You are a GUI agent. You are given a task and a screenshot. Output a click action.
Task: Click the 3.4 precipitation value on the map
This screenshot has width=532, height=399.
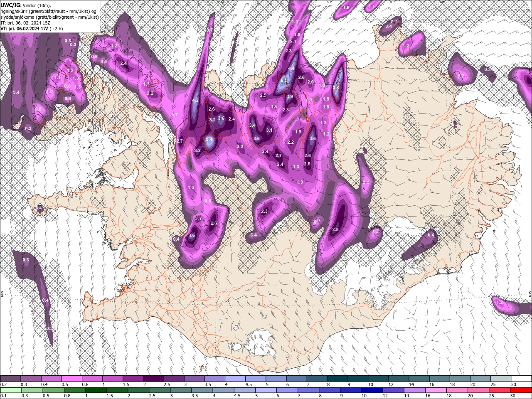[252, 125]
